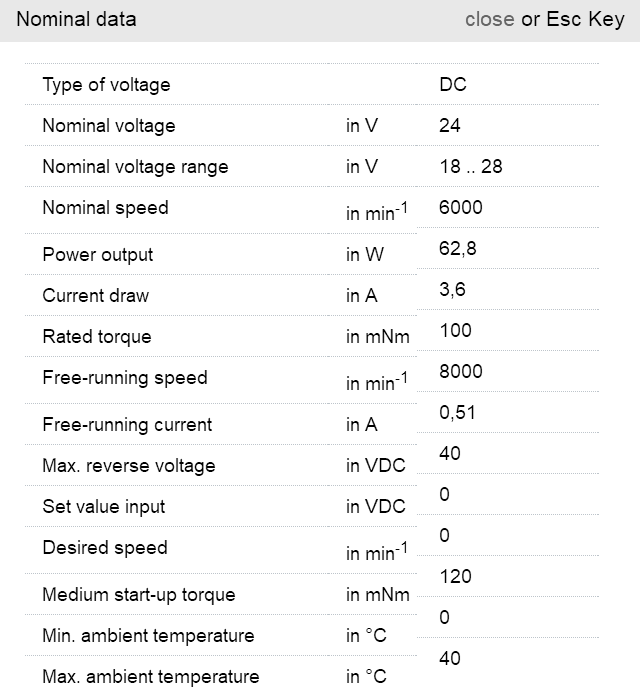
Task: Select the Rated torque label
Action: [x=97, y=337]
